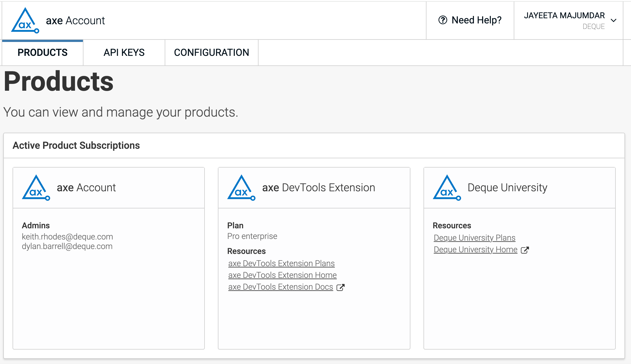
Task: Open the Configuration tab
Action: (212, 53)
